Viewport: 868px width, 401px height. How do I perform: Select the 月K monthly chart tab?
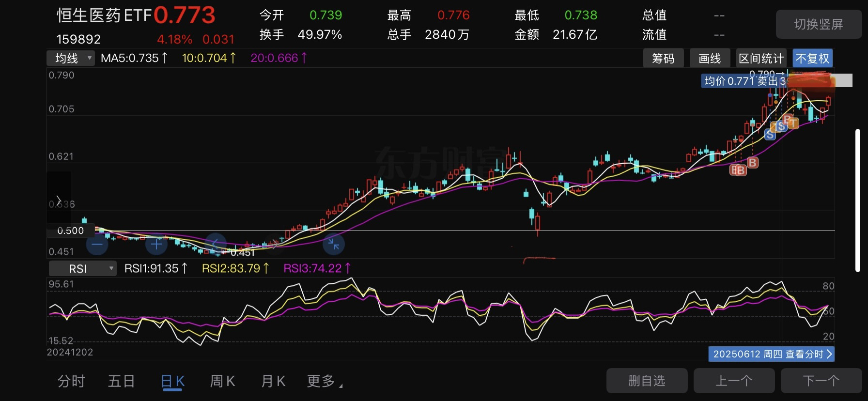pos(273,382)
